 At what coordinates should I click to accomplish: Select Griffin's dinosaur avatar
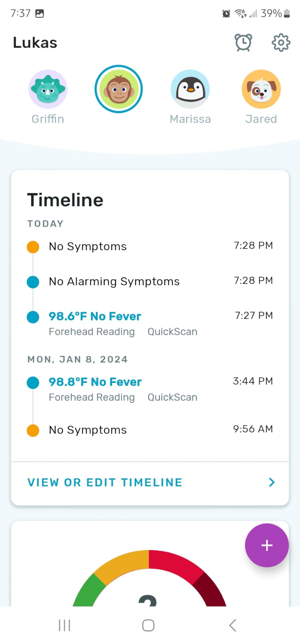coord(48,89)
